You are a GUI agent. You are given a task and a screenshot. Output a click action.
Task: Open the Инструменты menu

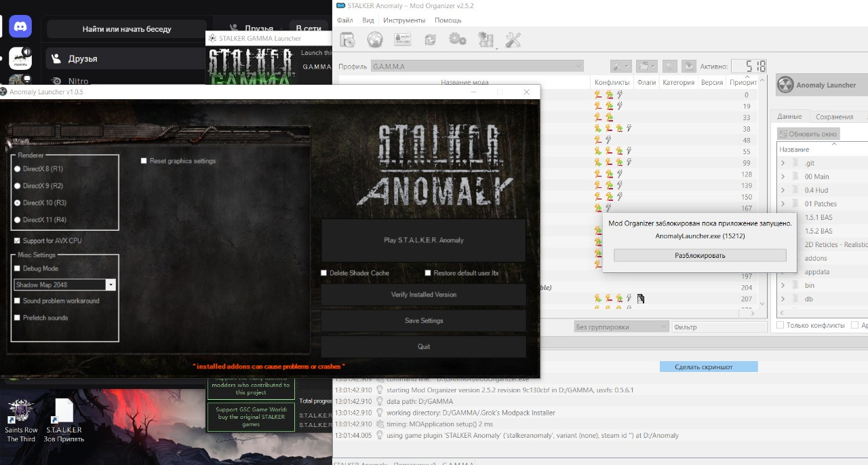coord(404,20)
